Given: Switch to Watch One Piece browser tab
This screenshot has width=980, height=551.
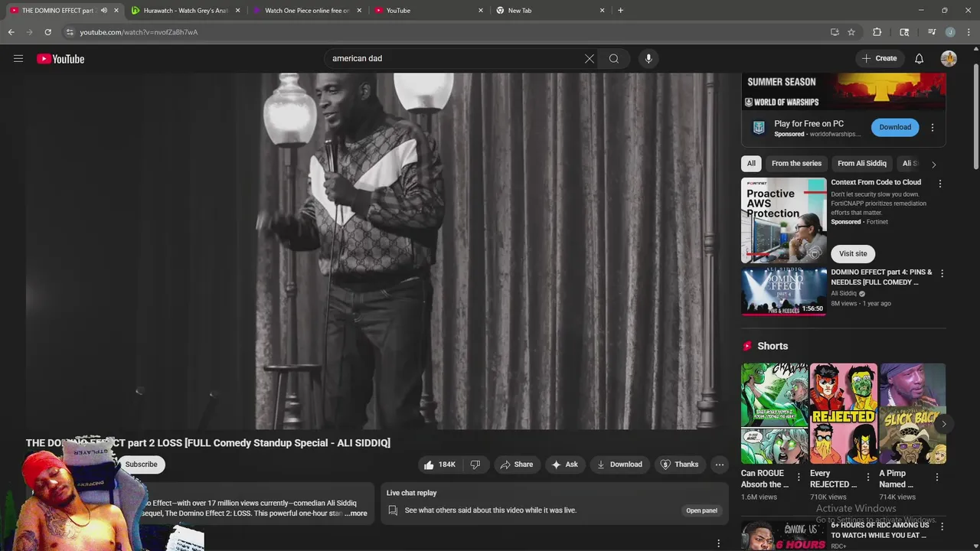Looking at the screenshot, I should click(x=306, y=11).
